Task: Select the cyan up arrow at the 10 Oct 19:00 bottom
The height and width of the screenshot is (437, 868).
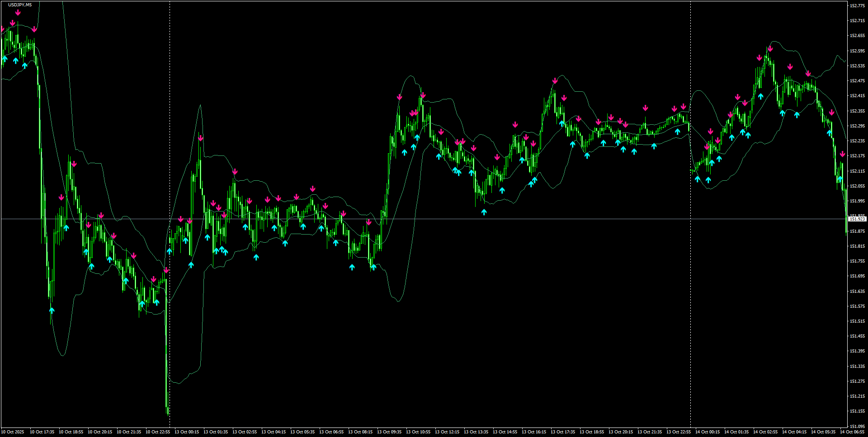Action: tap(51, 310)
